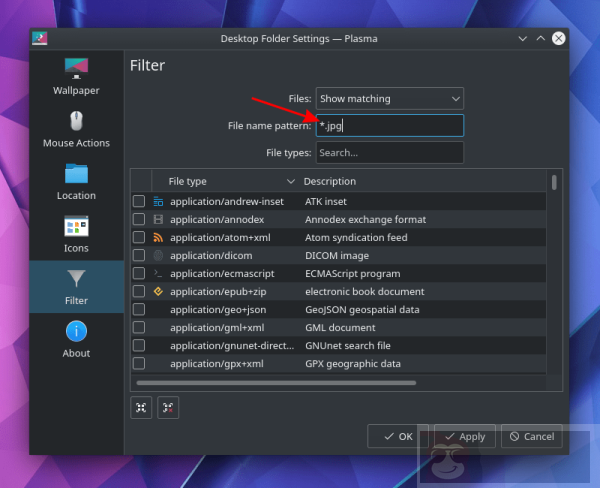
Task: Select the application/gml+xml row name
Action: pos(217,328)
